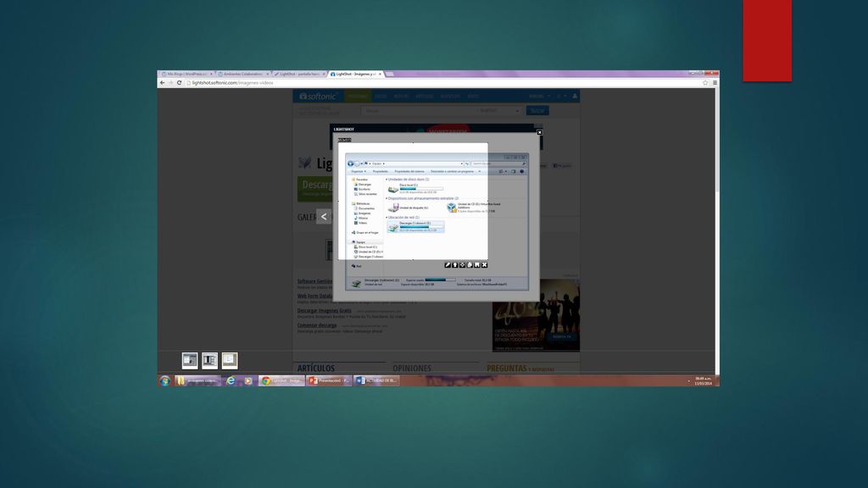The width and height of the screenshot is (868, 488).
Task: Click the green Descargar button
Action: (314, 189)
